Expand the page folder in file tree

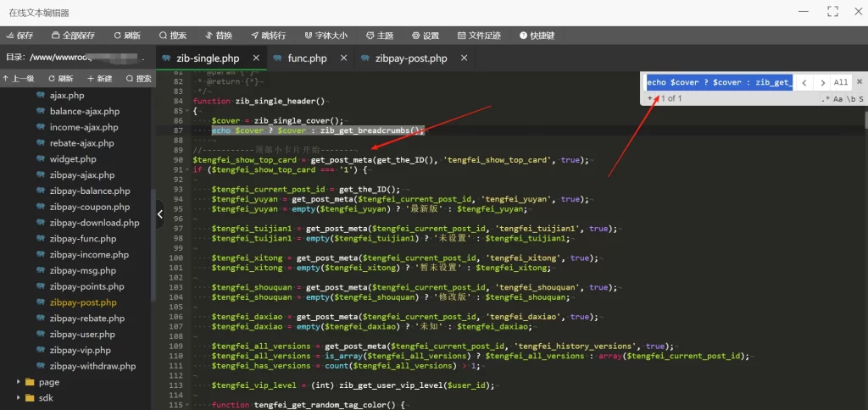click(x=19, y=382)
